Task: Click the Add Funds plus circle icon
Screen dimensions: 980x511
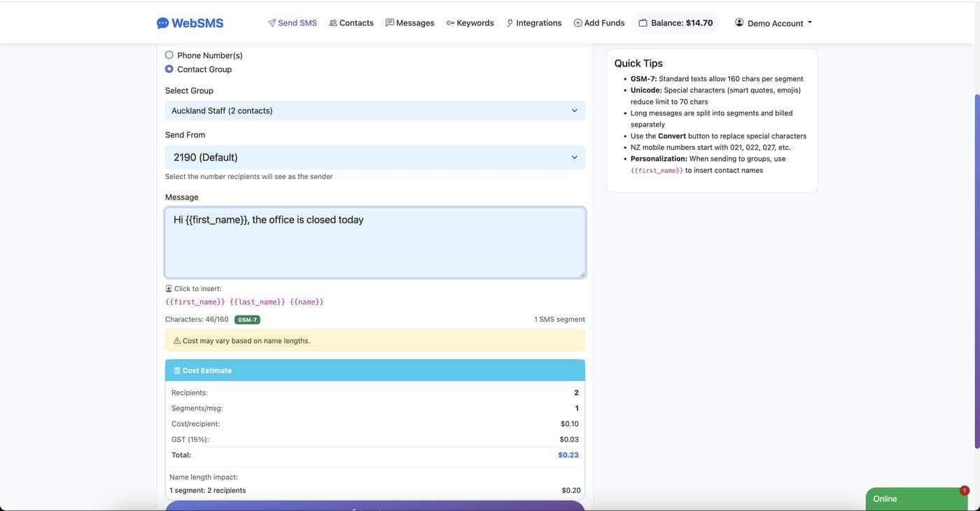Action: point(577,23)
